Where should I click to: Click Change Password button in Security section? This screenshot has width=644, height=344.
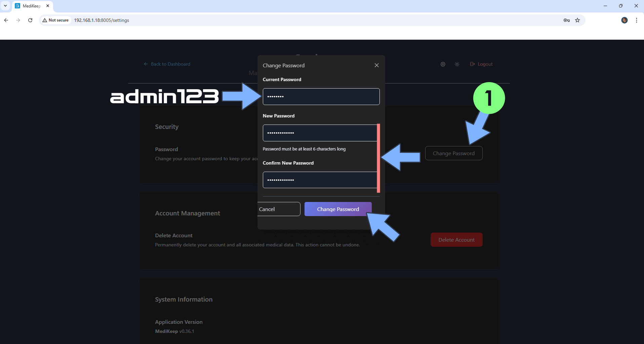(x=453, y=153)
